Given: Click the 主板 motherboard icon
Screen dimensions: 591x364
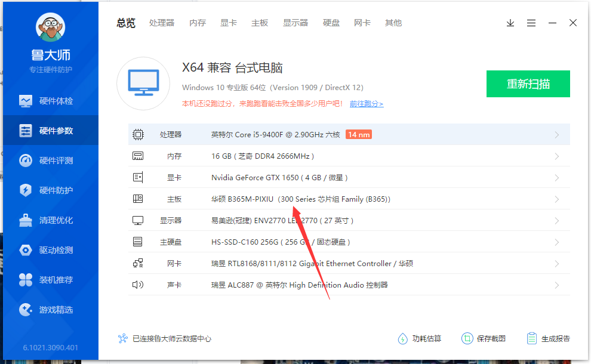Looking at the screenshot, I should [x=138, y=199].
